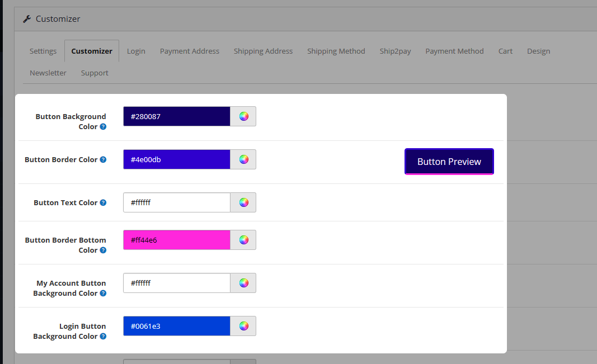Viewport: 597px width, 364px height.
Task: Open color picker for My Account Button Background
Action: [x=243, y=283]
